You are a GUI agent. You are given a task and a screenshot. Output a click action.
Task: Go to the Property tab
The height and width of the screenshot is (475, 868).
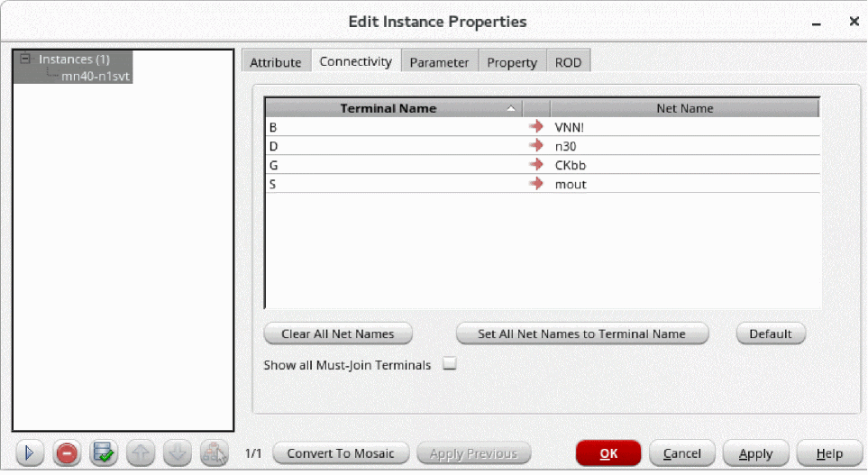click(512, 62)
